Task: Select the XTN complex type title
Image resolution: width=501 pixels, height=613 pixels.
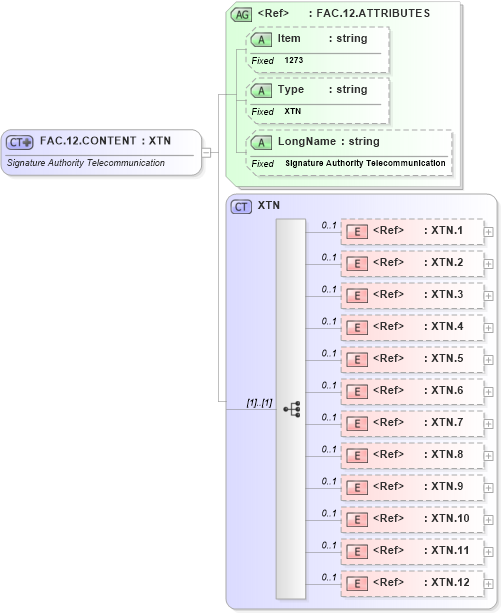Action: (x=269, y=206)
